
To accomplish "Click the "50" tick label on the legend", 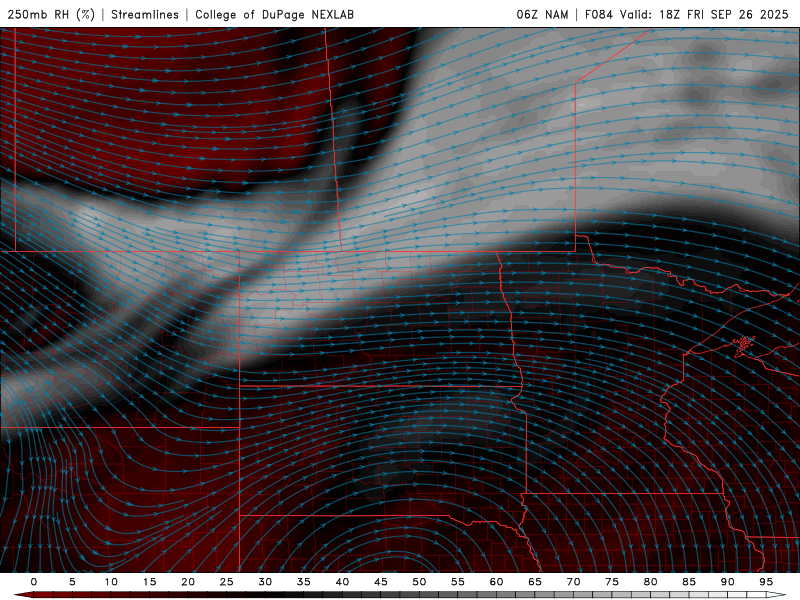I will [x=419, y=582].
